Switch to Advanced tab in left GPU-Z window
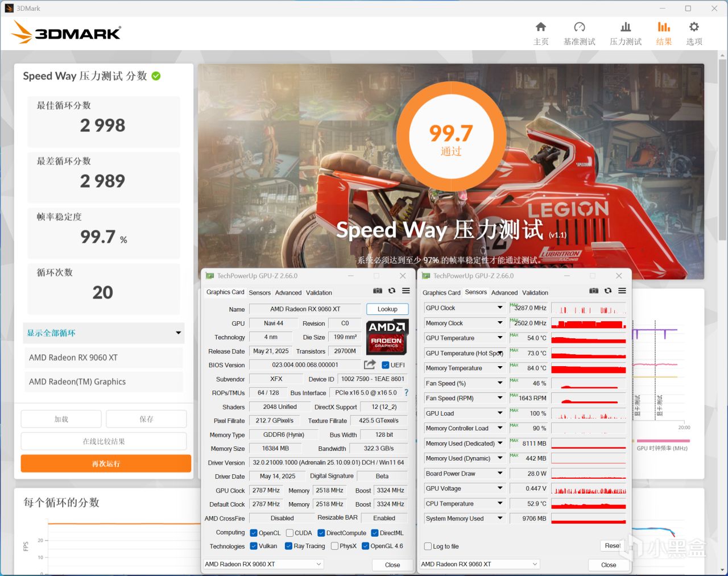This screenshot has width=728, height=576. [288, 293]
